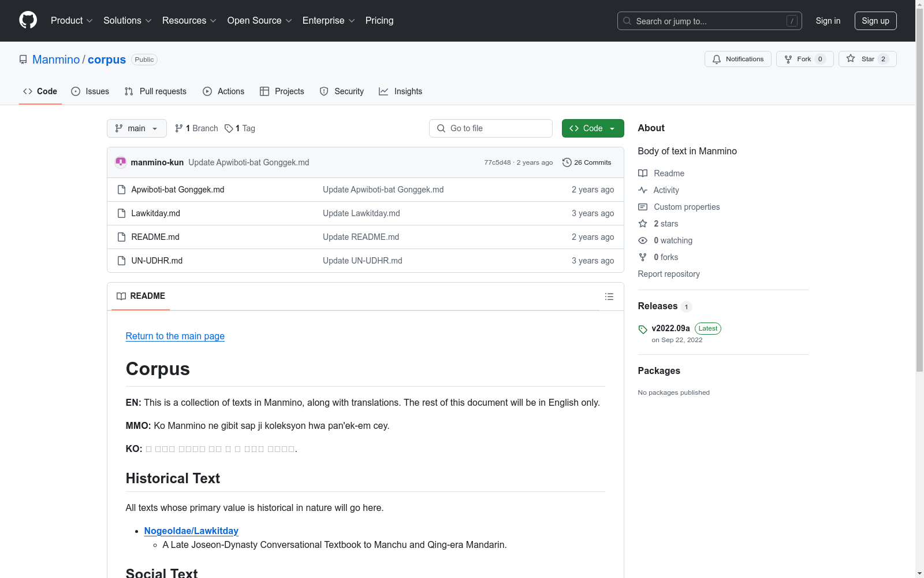Open latest commit message Update Apwiboti-bat Gonggek.md
924x578 pixels.
click(249, 162)
